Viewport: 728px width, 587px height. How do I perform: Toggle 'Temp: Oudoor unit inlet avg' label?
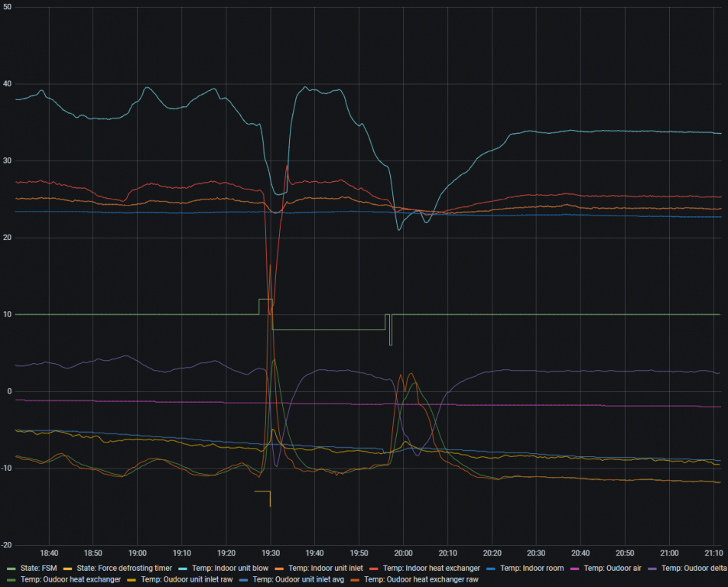pos(299,579)
